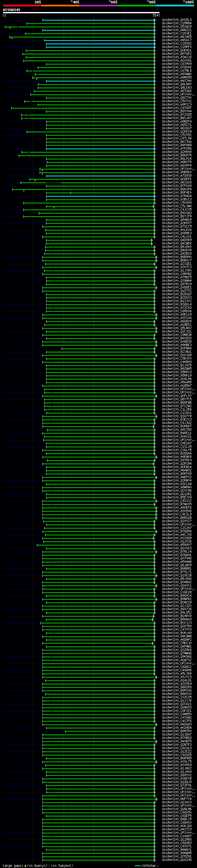
Task: Select hit UniRef100_A8IQS8
Action: tap(177, 183)
